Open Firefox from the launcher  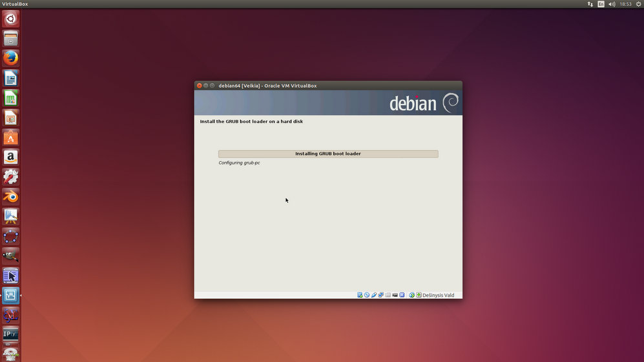point(10,58)
